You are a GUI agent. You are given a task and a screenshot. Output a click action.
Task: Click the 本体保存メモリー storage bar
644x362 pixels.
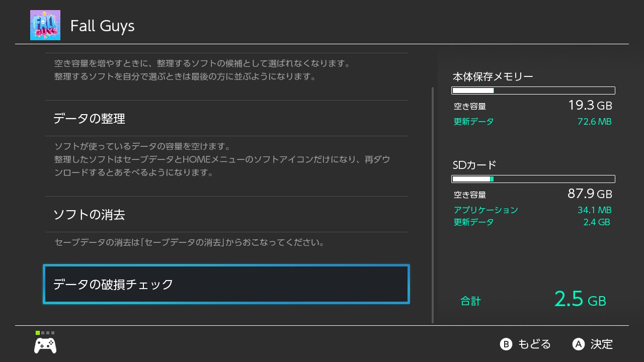533,90
